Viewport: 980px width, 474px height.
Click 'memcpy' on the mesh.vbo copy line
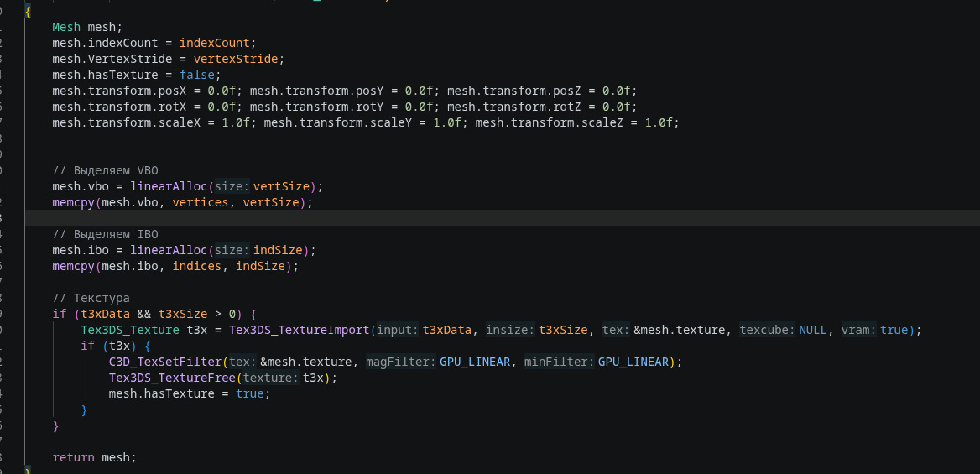[x=73, y=202]
